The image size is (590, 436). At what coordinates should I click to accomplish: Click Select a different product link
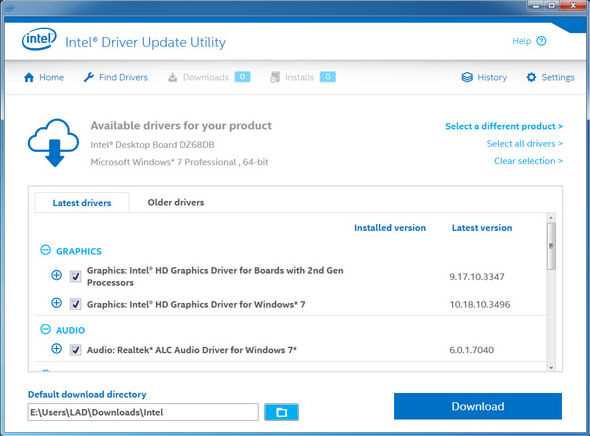(504, 126)
